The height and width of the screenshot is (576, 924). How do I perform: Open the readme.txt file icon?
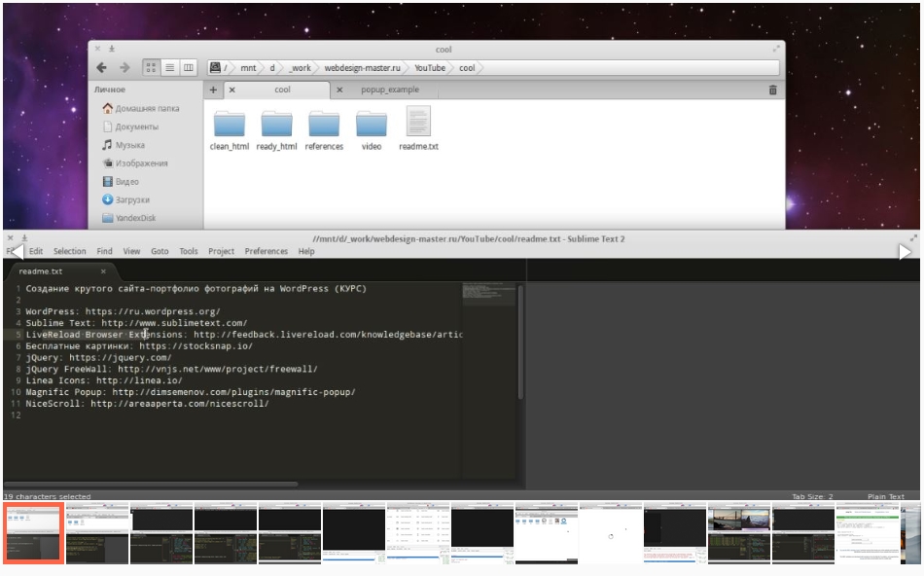pyautogui.click(x=418, y=124)
